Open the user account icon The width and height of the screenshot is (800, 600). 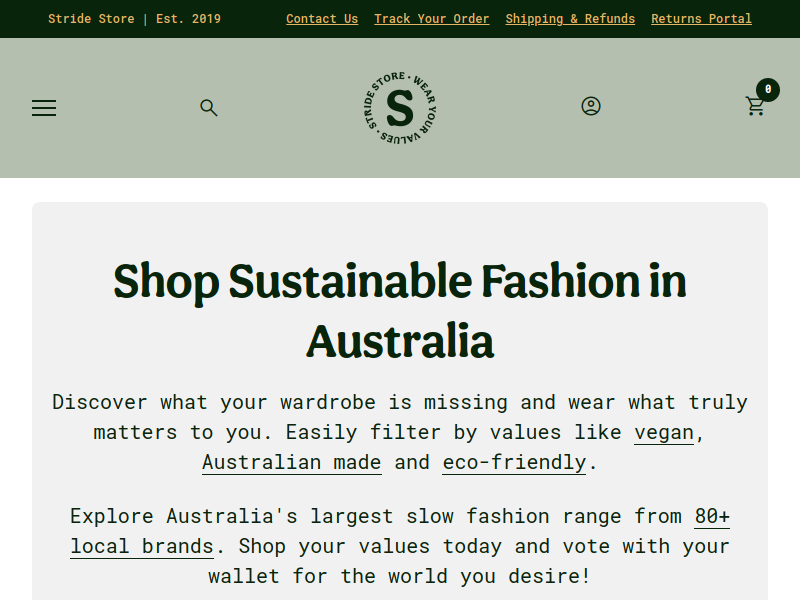[x=591, y=106]
